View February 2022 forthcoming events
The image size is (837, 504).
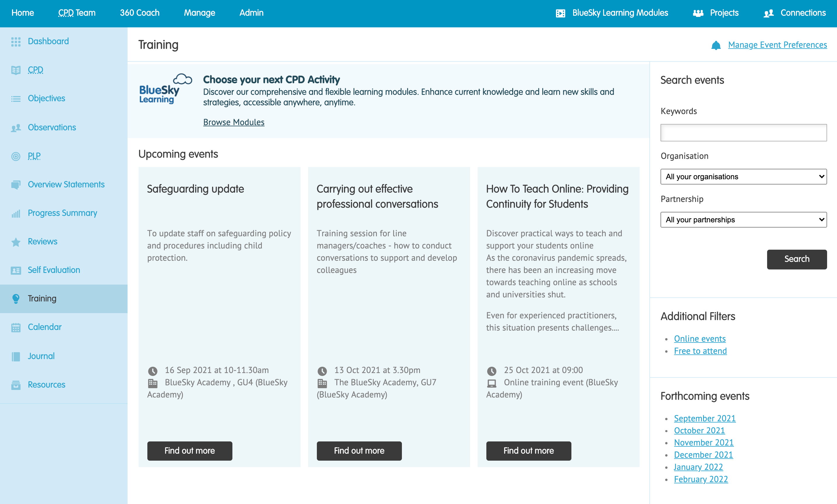pos(701,479)
